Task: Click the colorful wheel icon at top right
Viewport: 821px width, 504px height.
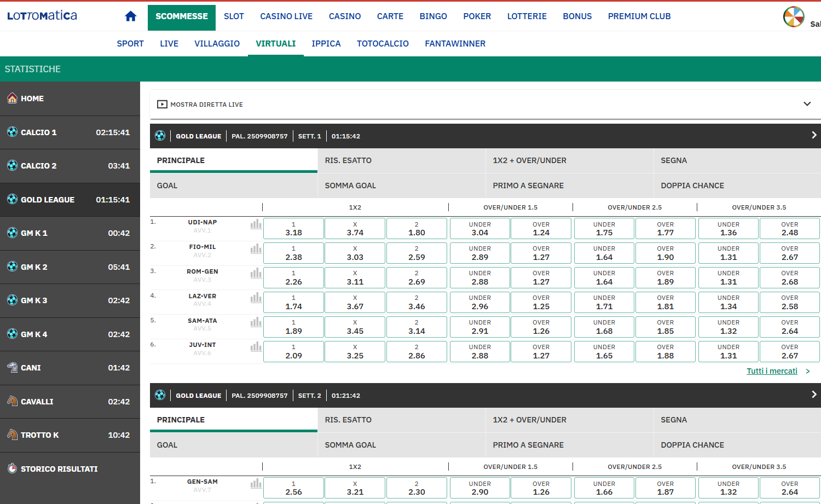Action: [x=793, y=17]
